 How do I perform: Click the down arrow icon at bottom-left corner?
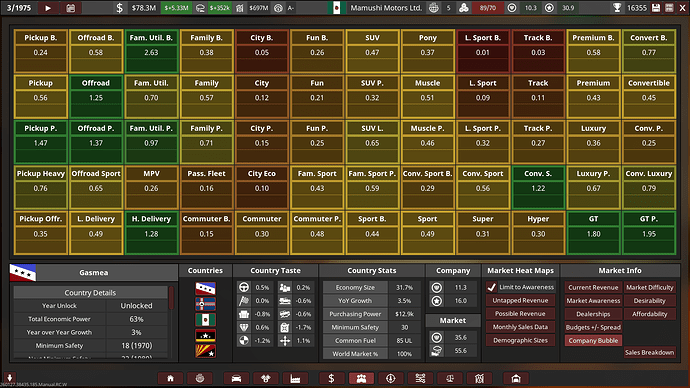pyautogui.click(x=10, y=377)
